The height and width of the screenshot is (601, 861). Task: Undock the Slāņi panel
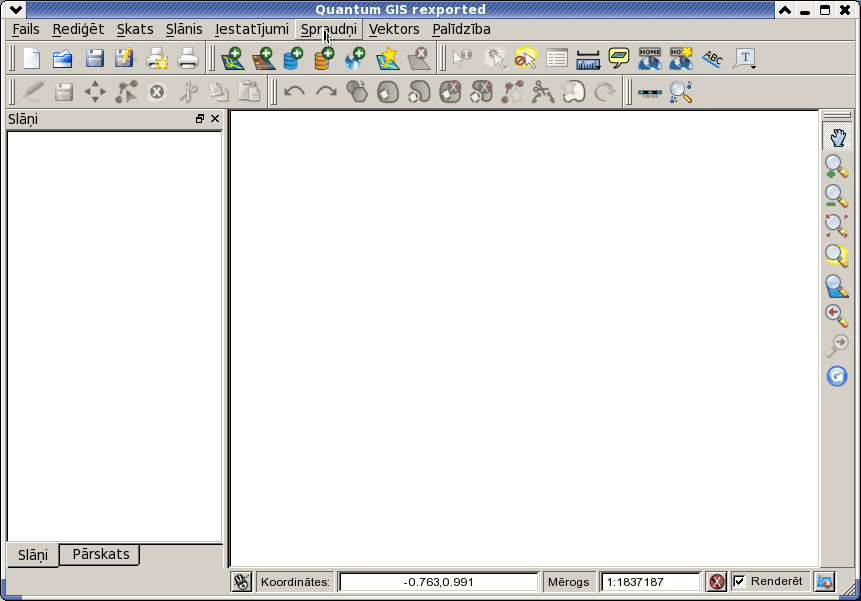(200, 119)
